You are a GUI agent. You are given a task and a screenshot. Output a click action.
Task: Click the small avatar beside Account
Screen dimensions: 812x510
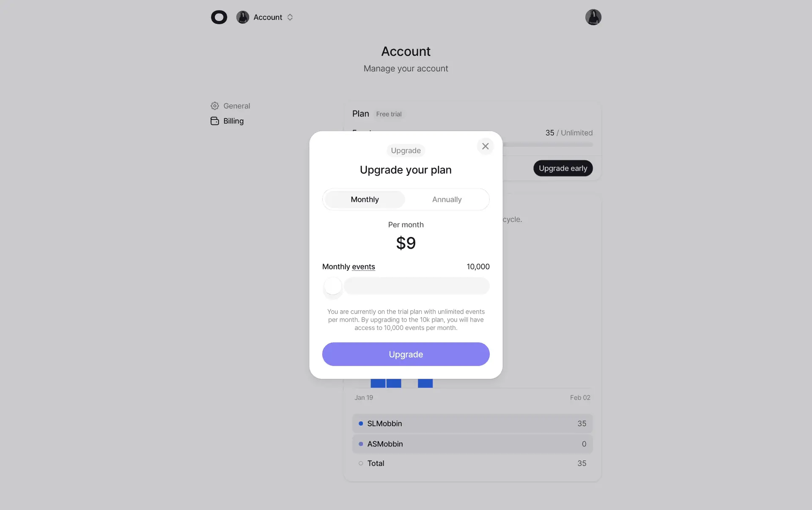(243, 17)
